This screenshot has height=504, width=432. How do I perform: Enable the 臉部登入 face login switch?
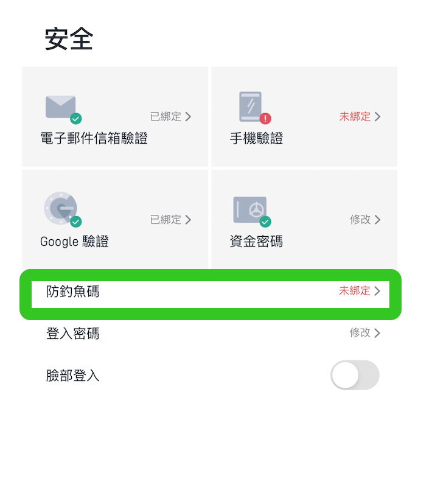pos(355,375)
